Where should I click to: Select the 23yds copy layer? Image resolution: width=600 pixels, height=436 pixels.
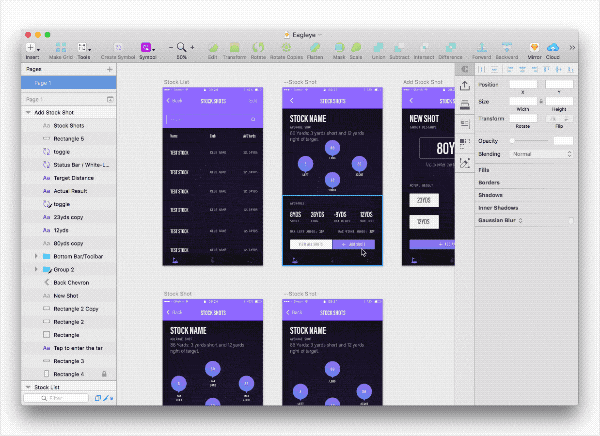[68, 217]
